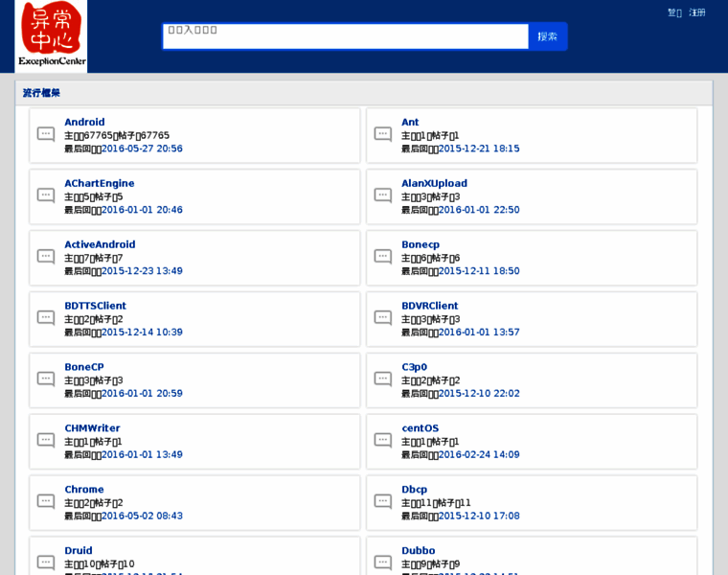The image size is (728, 575).
Task: Open the Druid forum link
Action: point(78,551)
